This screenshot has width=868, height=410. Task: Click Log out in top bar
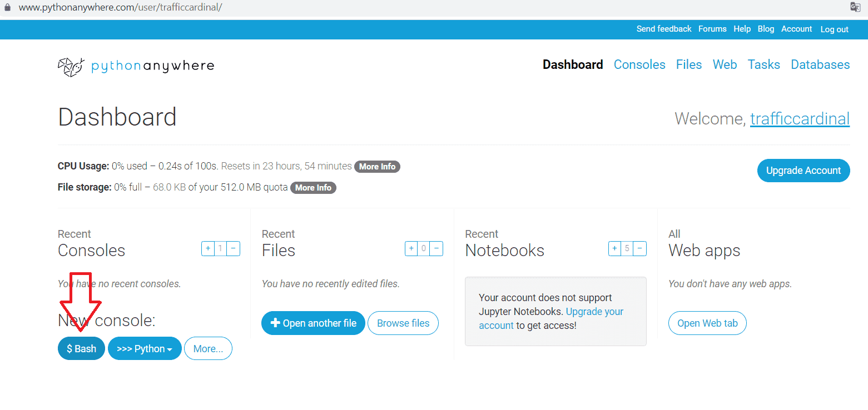click(x=835, y=29)
